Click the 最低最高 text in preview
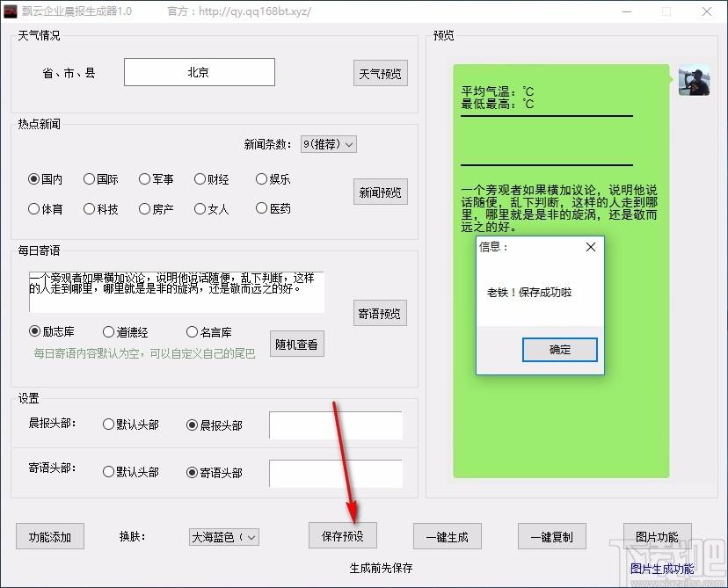The height and width of the screenshot is (588, 728). (x=498, y=104)
